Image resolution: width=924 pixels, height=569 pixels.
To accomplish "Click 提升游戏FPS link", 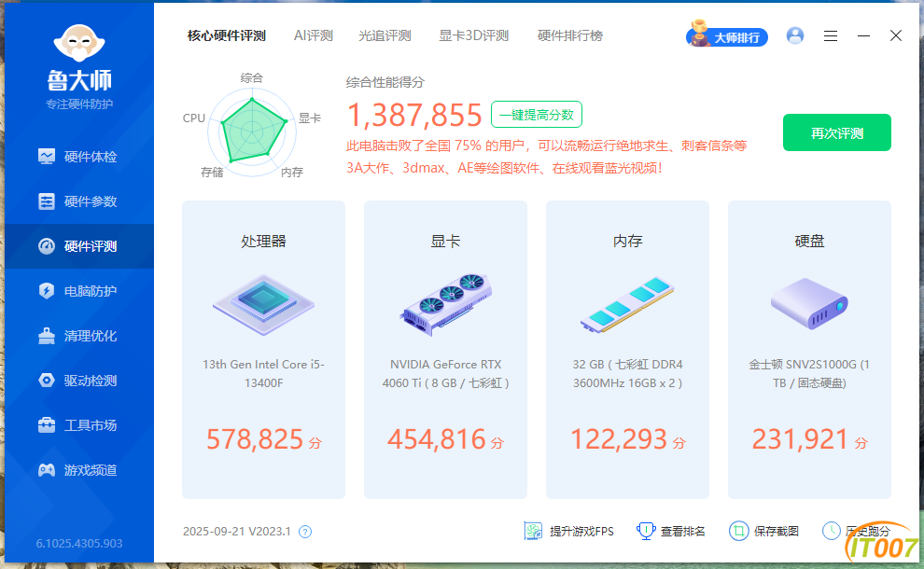I will point(568,532).
